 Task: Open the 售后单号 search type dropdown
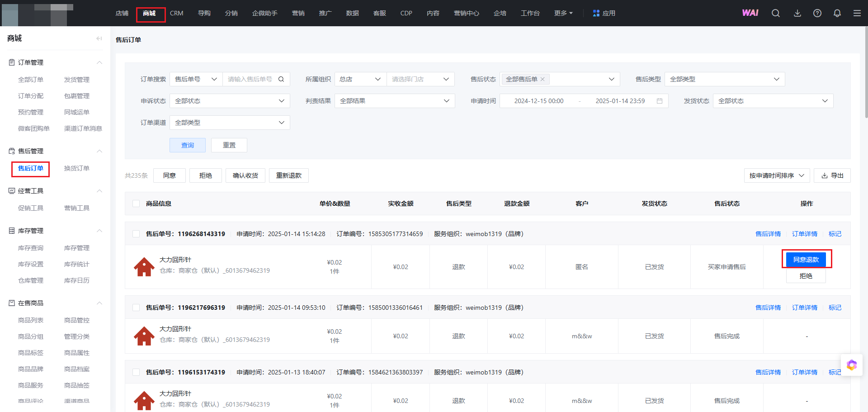196,79
